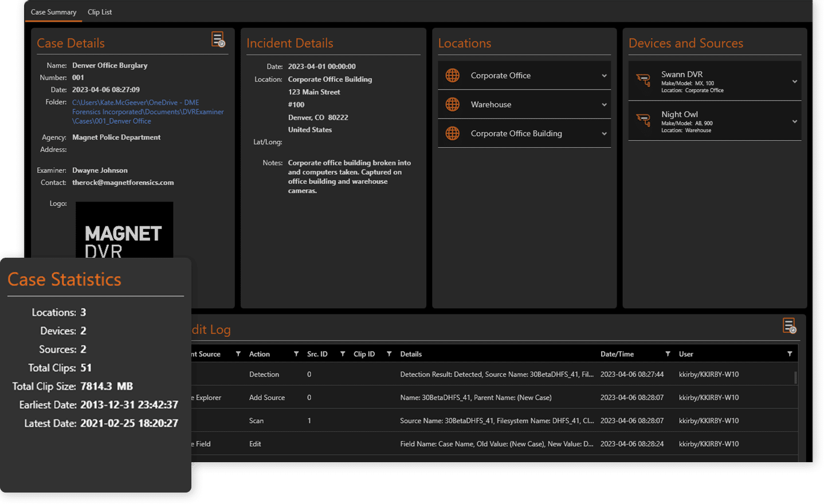Select the Scan audit log row

(x=494, y=420)
